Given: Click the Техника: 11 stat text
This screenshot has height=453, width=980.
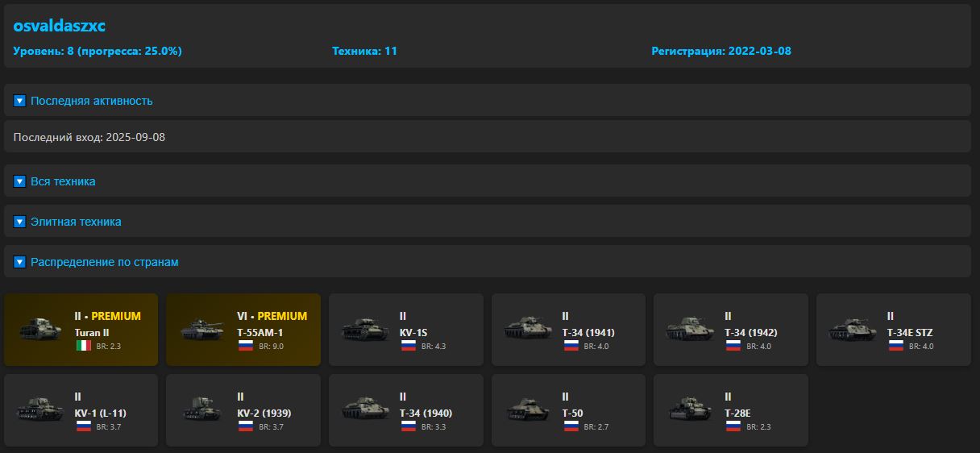Looking at the screenshot, I should (x=364, y=51).
